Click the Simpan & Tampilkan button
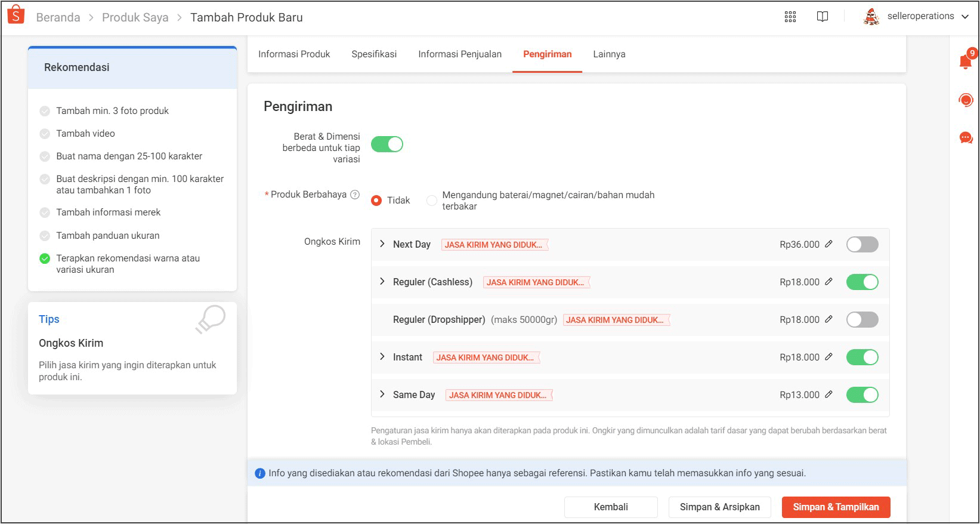This screenshot has height=524, width=980. click(836, 507)
